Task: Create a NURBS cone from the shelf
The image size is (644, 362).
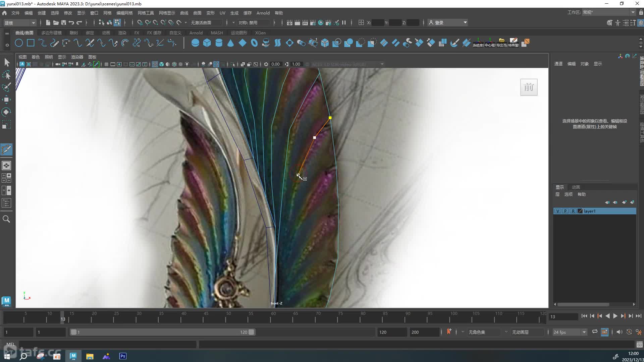Action: (x=230, y=43)
